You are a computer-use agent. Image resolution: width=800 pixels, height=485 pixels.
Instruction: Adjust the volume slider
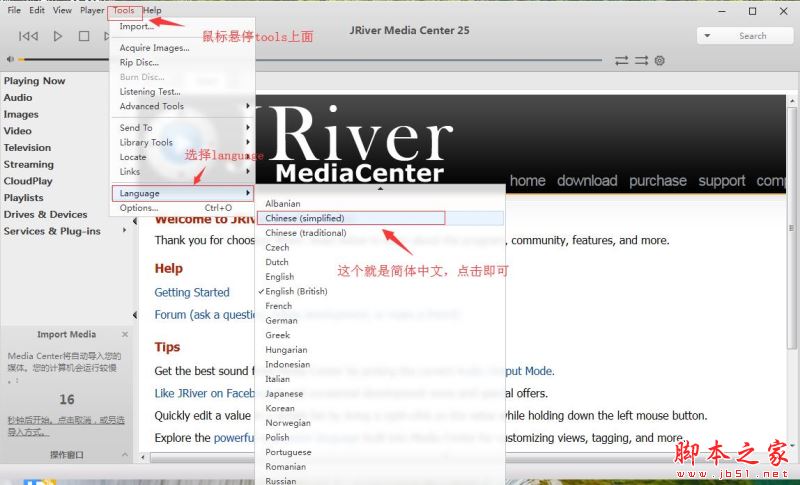(64, 60)
